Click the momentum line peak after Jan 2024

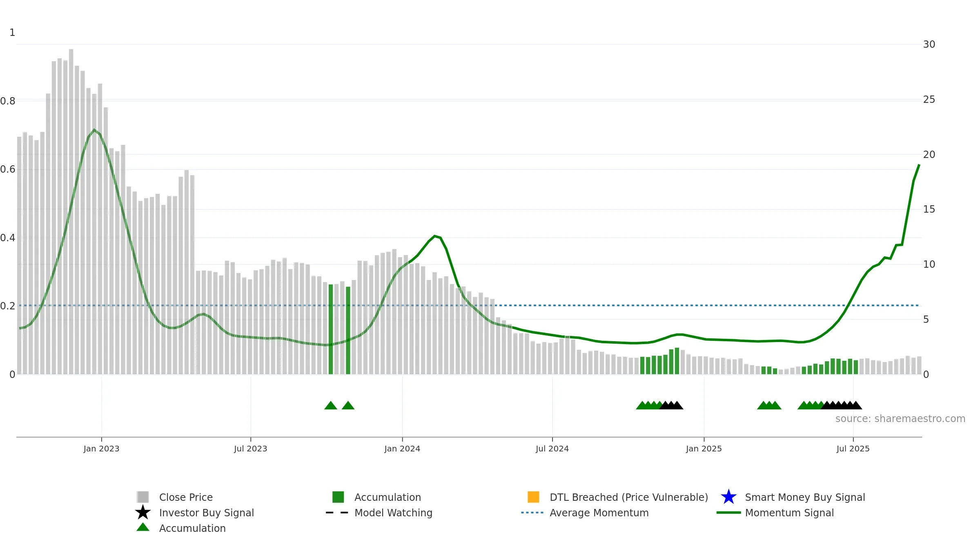click(x=435, y=236)
